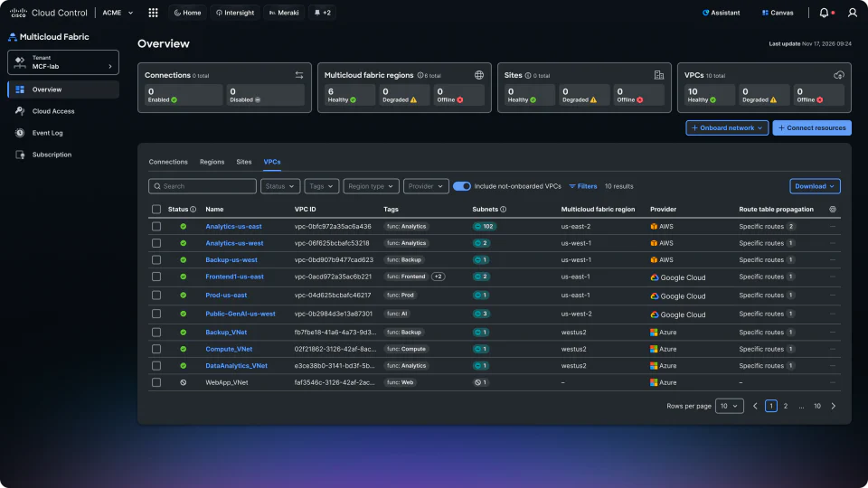Open the user profile icon
This screenshot has height=488, width=868.
pos(853,13)
